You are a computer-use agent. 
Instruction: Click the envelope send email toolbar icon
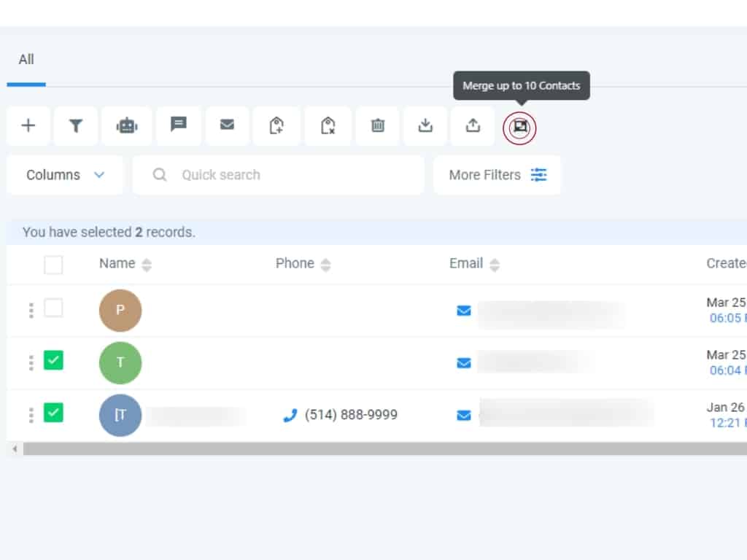pyautogui.click(x=228, y=125)
